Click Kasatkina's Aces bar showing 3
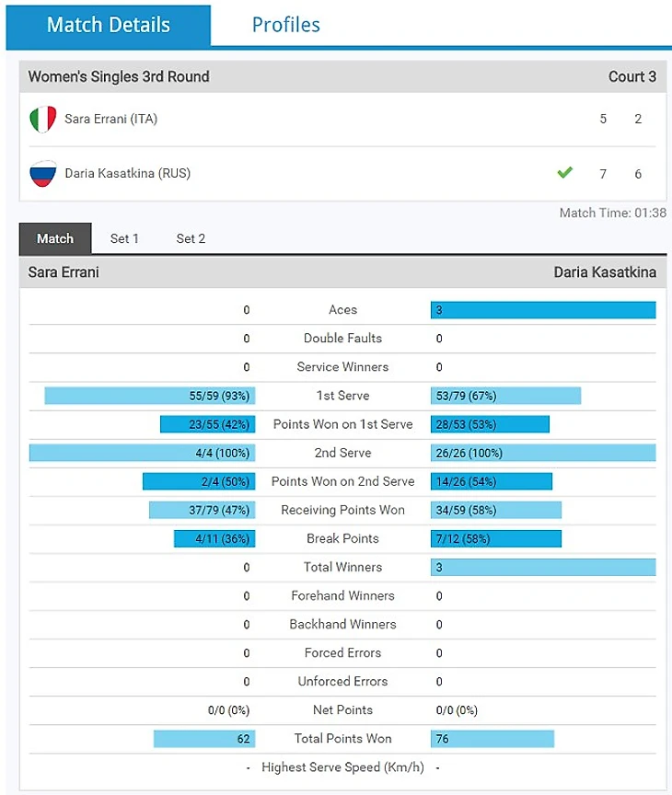 [543, 310]
